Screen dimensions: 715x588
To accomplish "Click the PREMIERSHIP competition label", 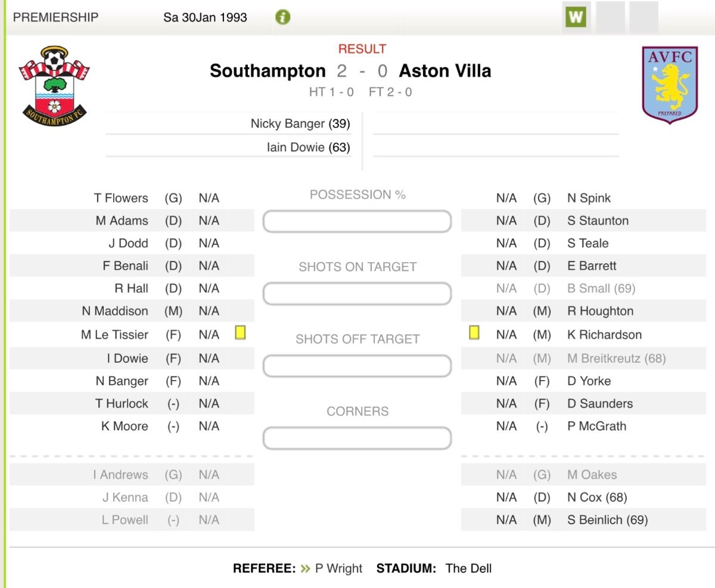I will point(55,17).
